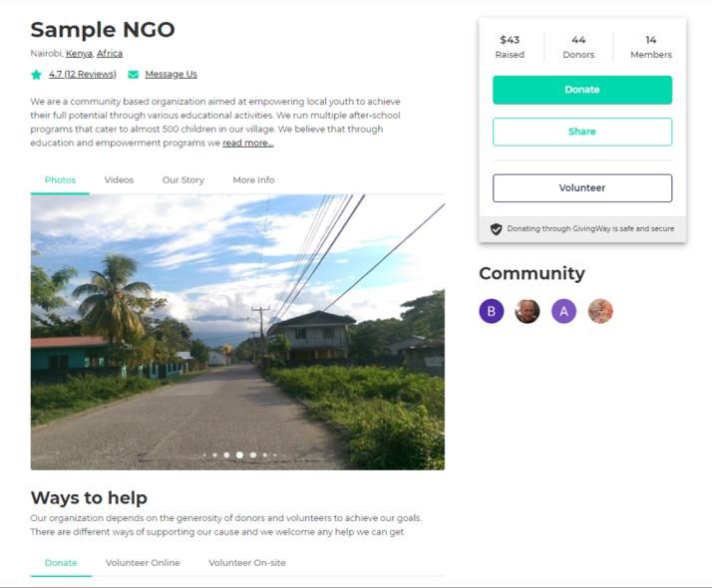Follow the Kenya location link

point(79,54)
